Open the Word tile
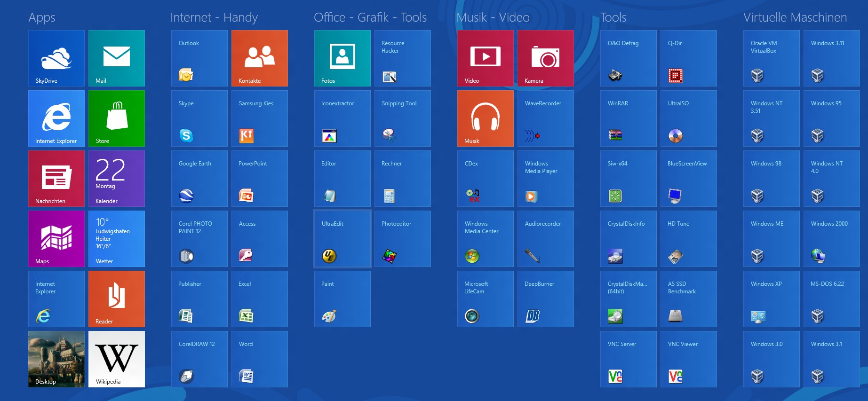Screen dimensions: 868x401 click(x=260, y=359)
